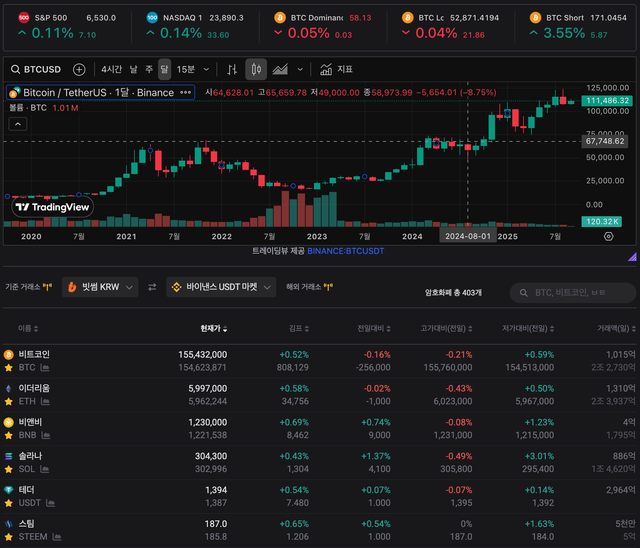Click the TradingView logo
The height and width of the screenshot is (548, 640).
53,207
